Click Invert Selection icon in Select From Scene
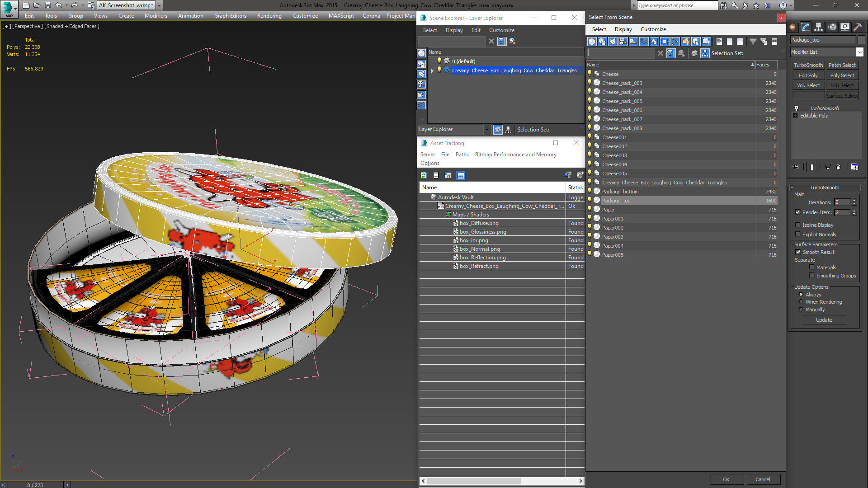 coord(740,42)
